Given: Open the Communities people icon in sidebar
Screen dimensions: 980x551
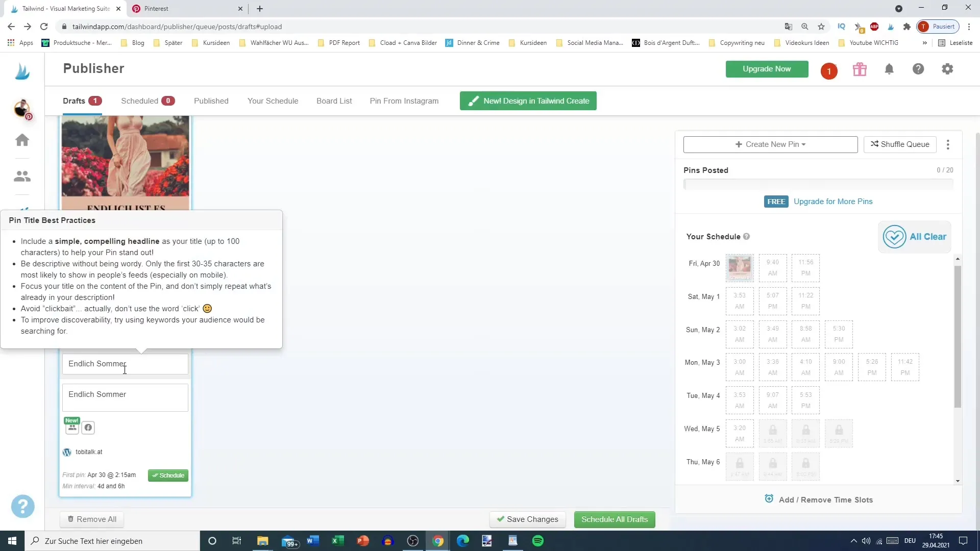Looking at the screenshot, I should click(x=22, y=177).
